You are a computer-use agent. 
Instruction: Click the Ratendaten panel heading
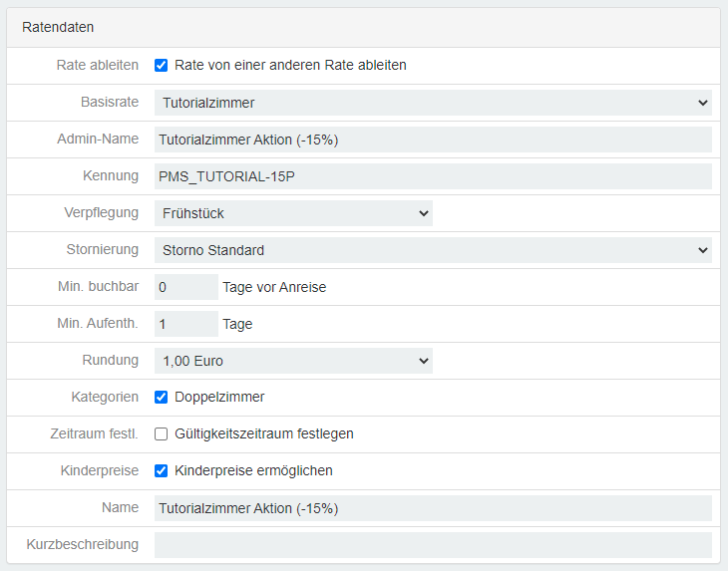tap(58, 28)
